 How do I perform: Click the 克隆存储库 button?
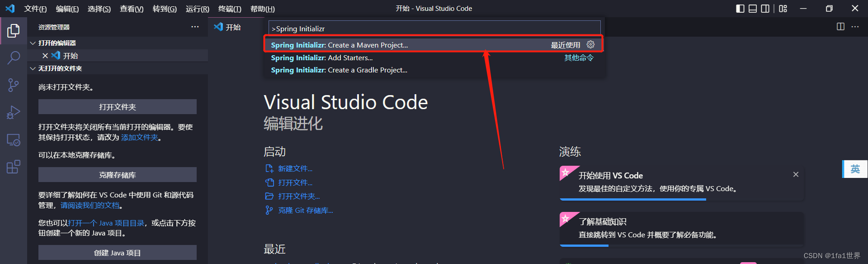118,175
